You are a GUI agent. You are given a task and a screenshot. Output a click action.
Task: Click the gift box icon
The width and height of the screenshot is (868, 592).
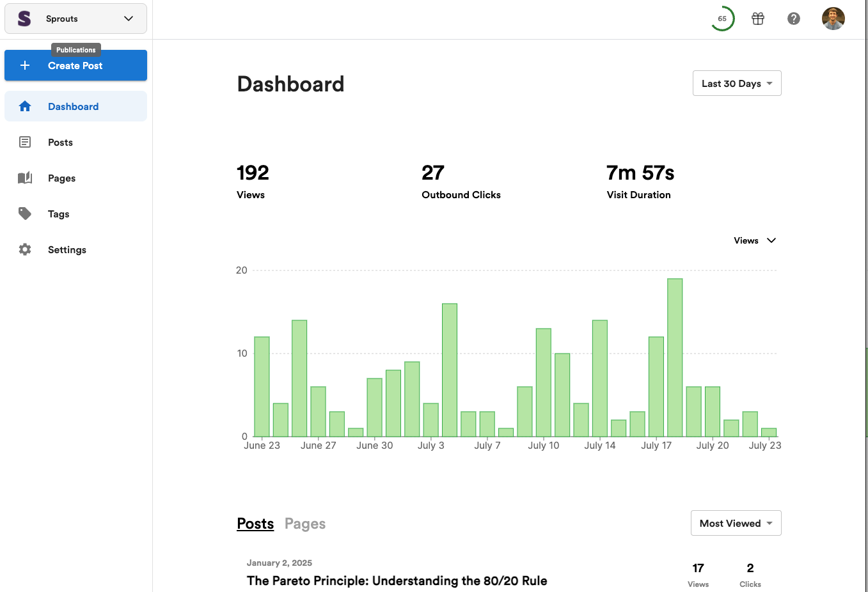[758, 19]
